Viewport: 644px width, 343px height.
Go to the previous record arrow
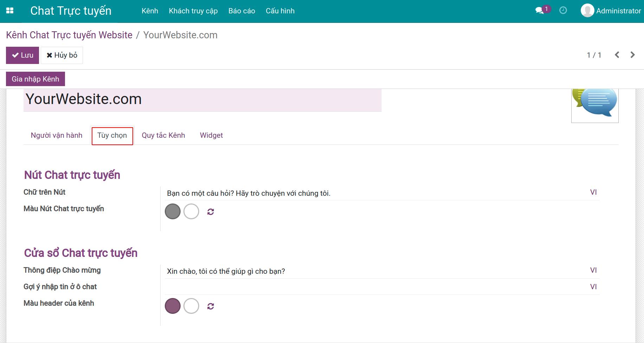click(x=617, y=55)
